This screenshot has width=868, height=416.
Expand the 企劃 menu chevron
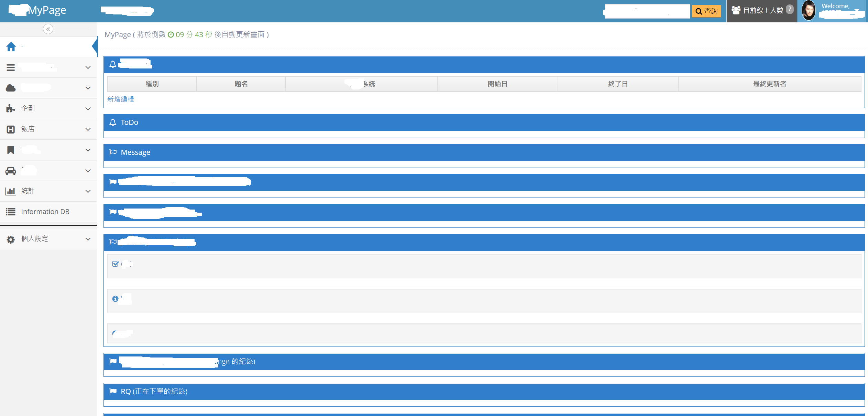[88, 109]
